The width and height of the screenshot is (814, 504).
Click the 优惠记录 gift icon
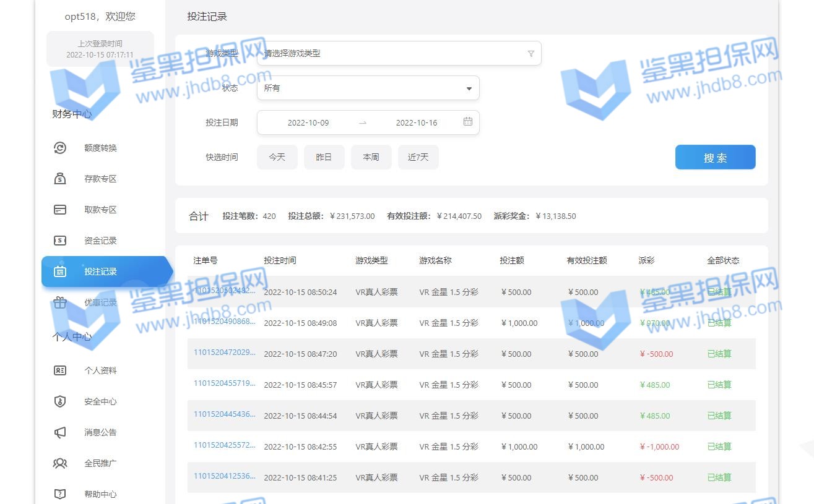[60, 302]
